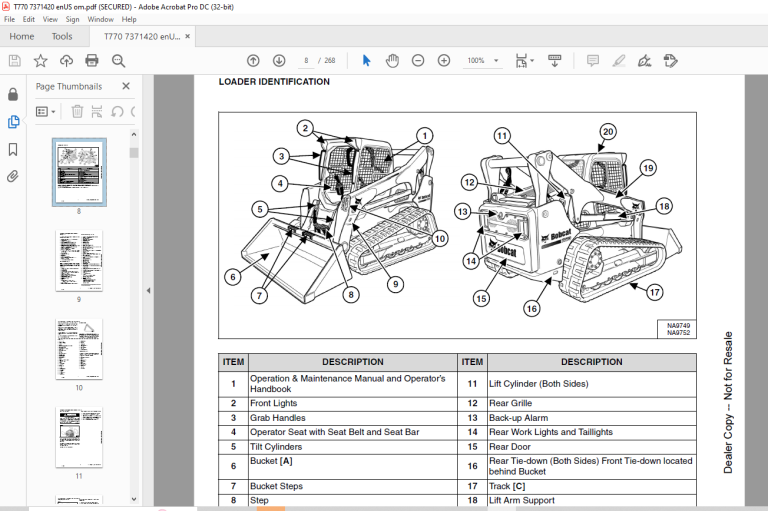The image size is (768, 511).
Task: Open the Attachments paperclip panel
Action: tap(13, 176)
